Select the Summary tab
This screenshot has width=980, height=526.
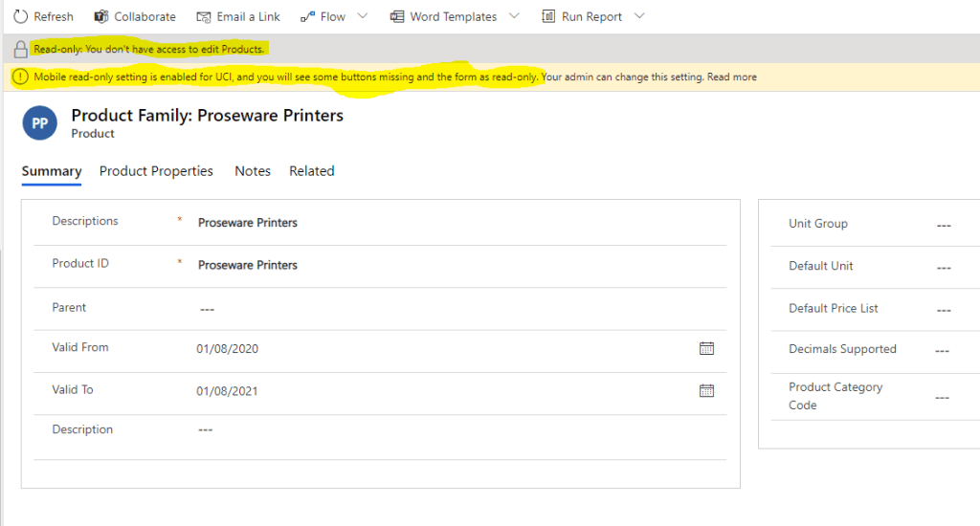point(52,171)
